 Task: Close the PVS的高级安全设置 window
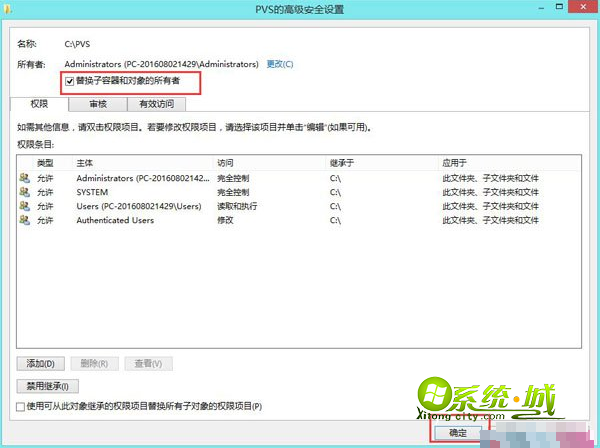pos(583,7)
